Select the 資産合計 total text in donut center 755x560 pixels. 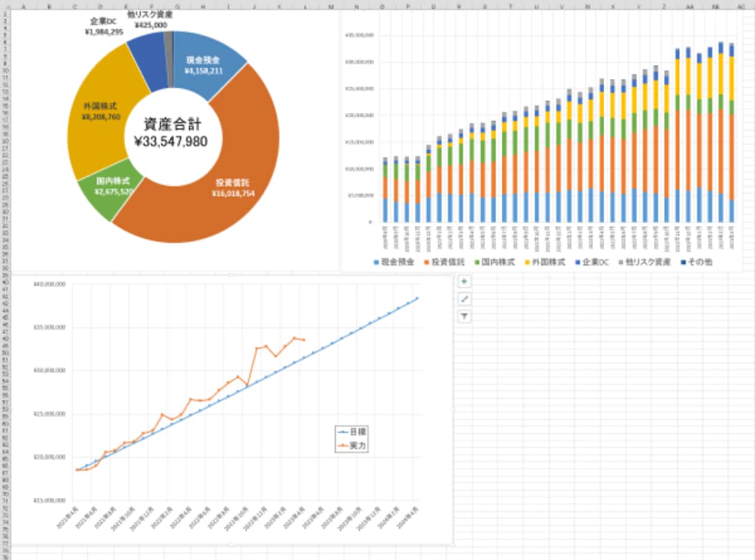tap(171, 132)
